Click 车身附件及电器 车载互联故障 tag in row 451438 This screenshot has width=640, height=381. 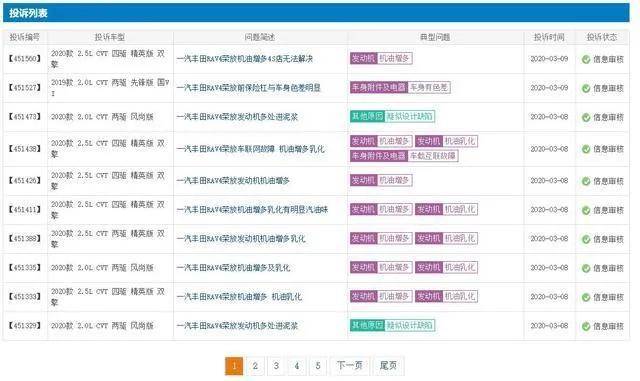(x=404, y=156)
